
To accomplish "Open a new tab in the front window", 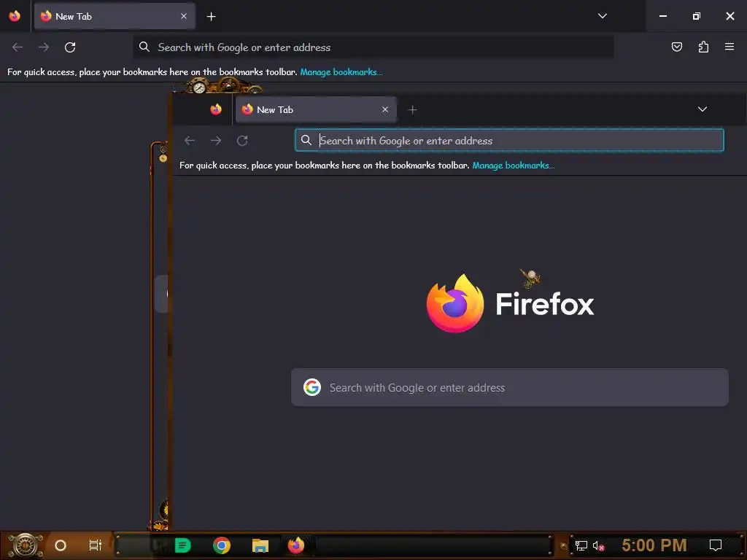I will click(413, 110).
